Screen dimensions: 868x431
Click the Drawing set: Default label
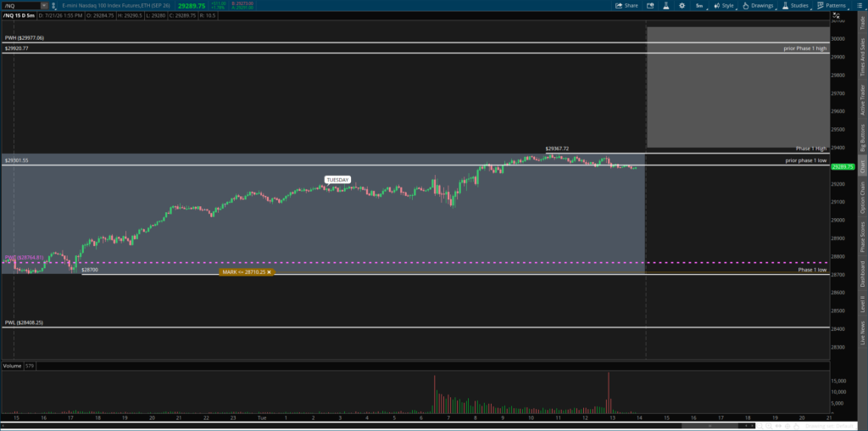tap(829, 426)
